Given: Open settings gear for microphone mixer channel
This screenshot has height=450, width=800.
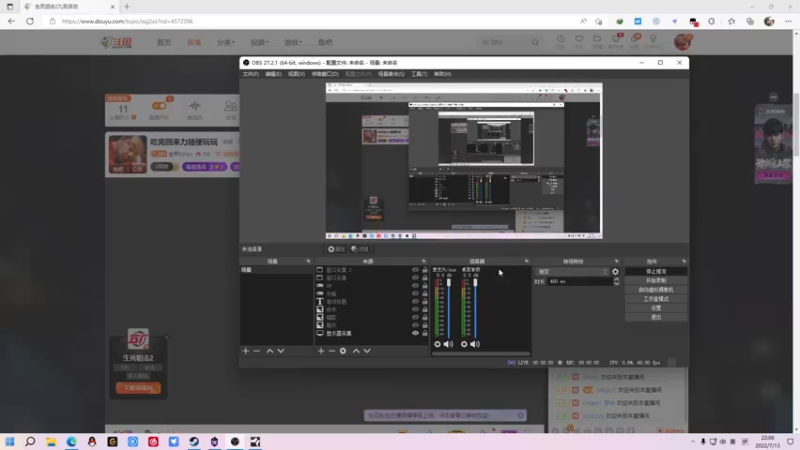Looking at the screenshot, I should tap(437, 344).
